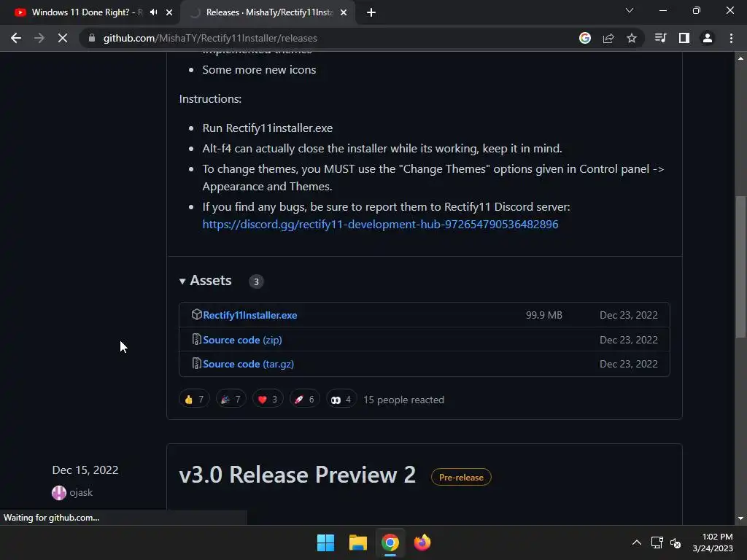Show hidden system tray icons

click(636, 542)
